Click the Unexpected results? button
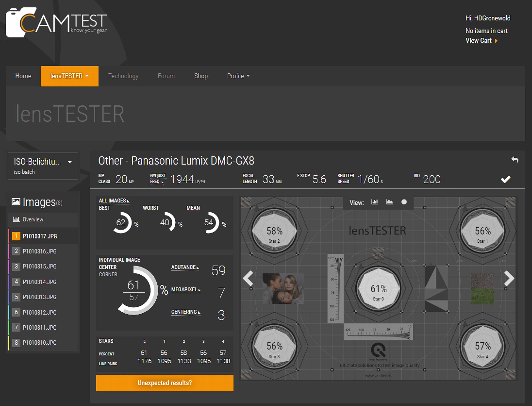This screenshot has width=532, height=406. [x=165, y=383]
